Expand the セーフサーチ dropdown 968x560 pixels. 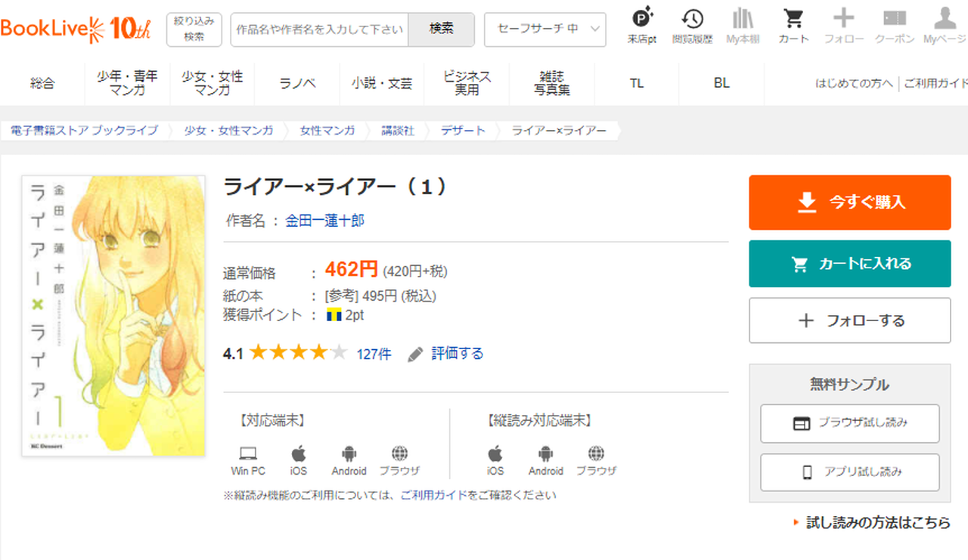point(544,29)
